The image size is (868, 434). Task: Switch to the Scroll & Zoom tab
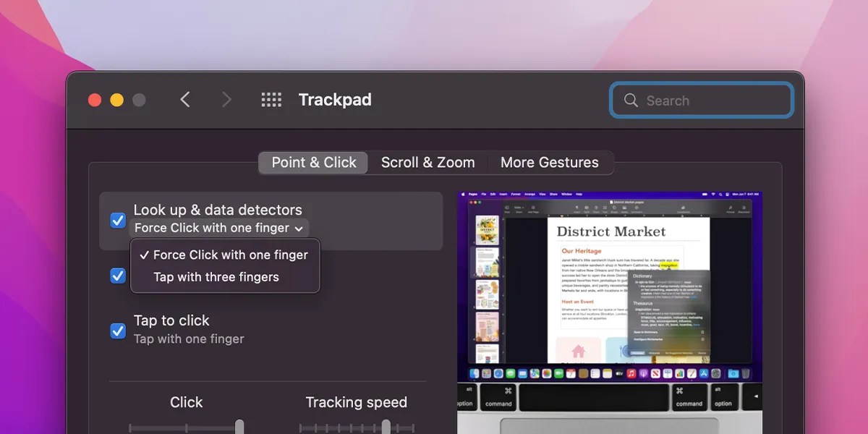pyautogui.click(x=427, y=162)
